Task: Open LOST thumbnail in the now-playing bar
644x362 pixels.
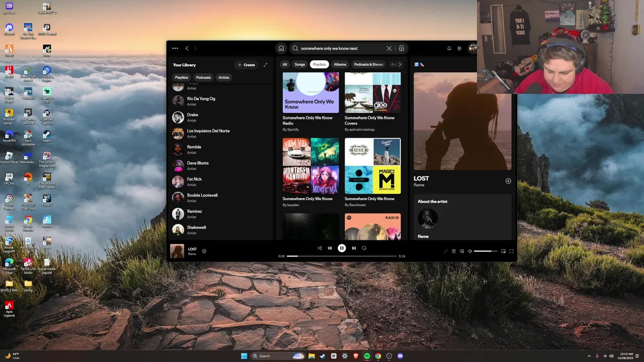Action: (x=177, y=251)
